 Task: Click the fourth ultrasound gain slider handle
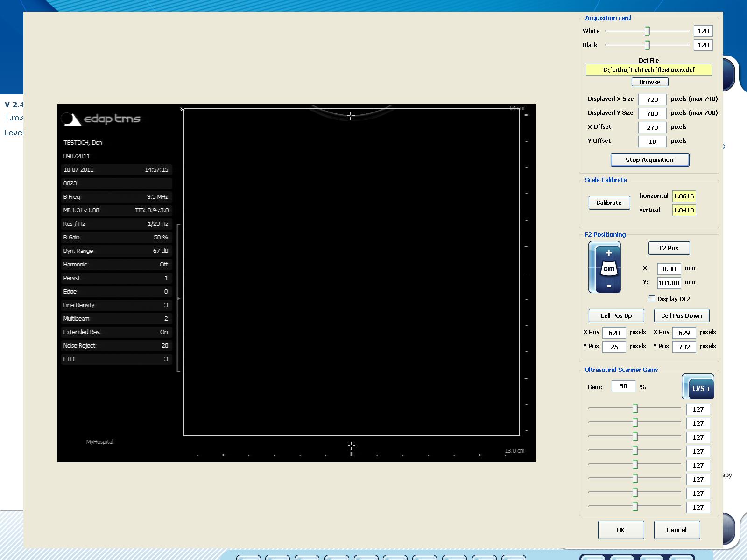(x=635, y=451)
